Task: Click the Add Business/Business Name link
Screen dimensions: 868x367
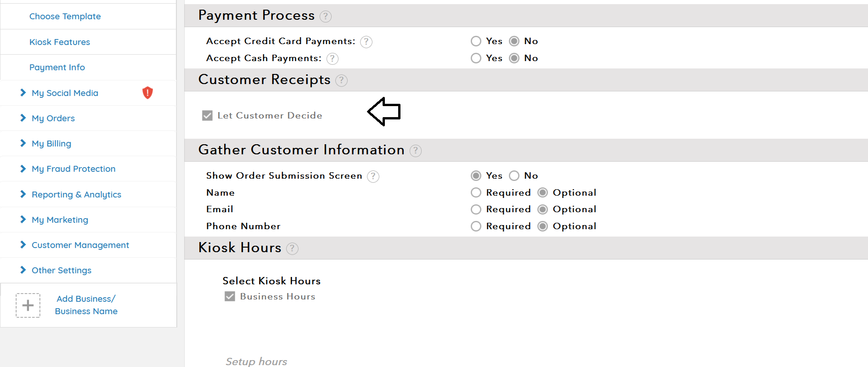Action: coord(86,305)
